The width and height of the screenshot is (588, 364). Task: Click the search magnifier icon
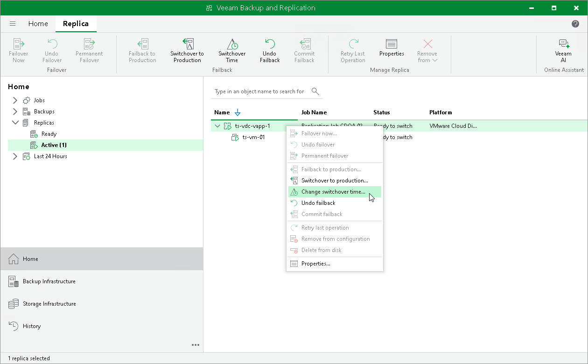coord(315,91)
